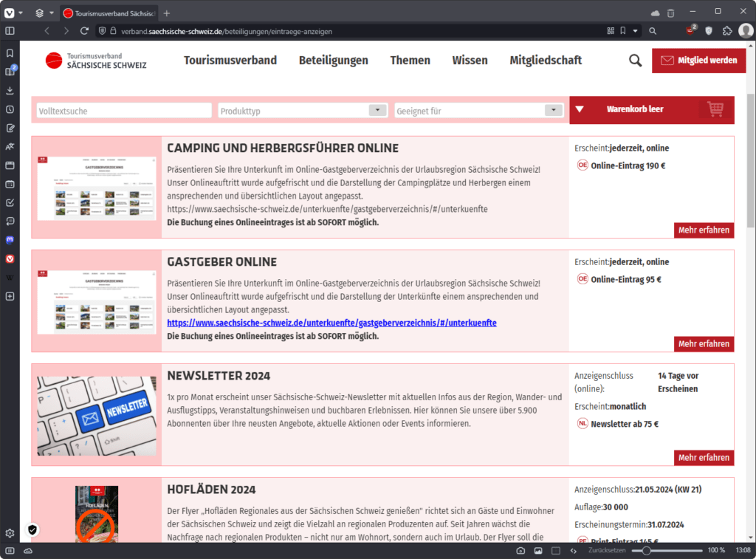Open the Mastodon web panel
Image resolution: width=756 pixels, height=559 pixels.
coord(10,240)
